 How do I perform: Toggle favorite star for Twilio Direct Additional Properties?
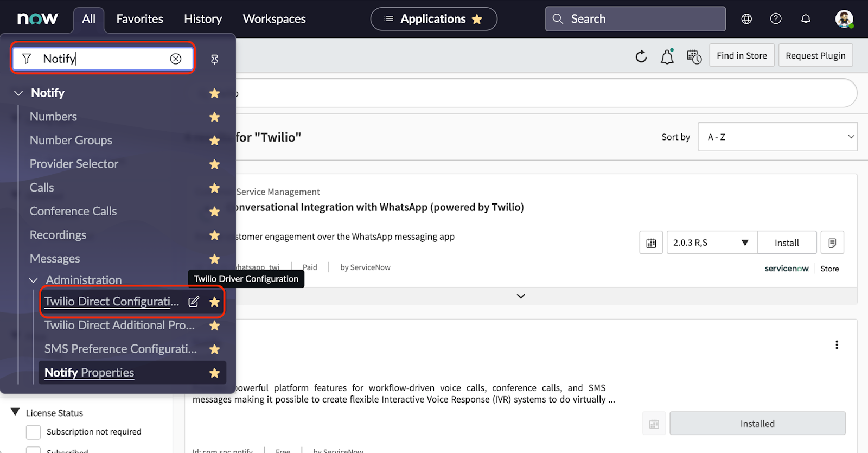[x=214, y=326]
